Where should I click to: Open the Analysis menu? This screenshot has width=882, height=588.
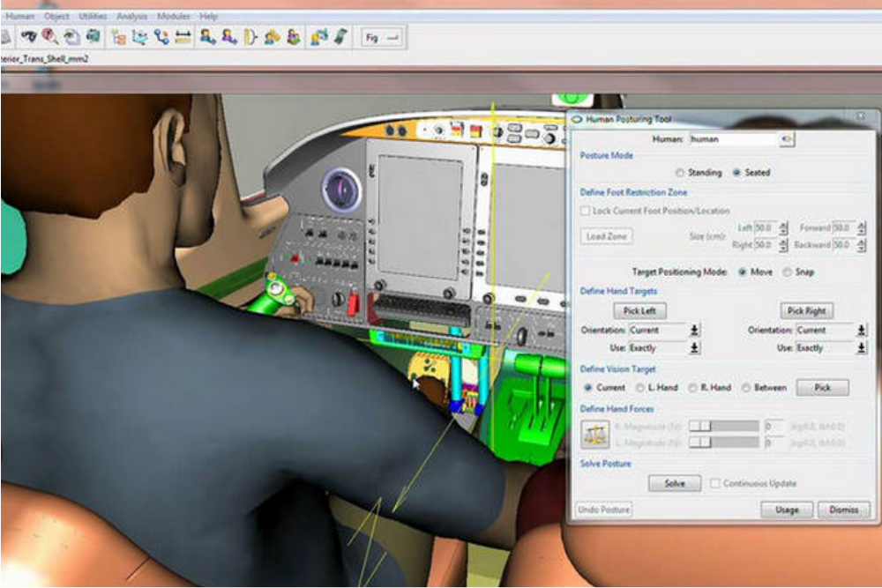(x=131, y=16)
